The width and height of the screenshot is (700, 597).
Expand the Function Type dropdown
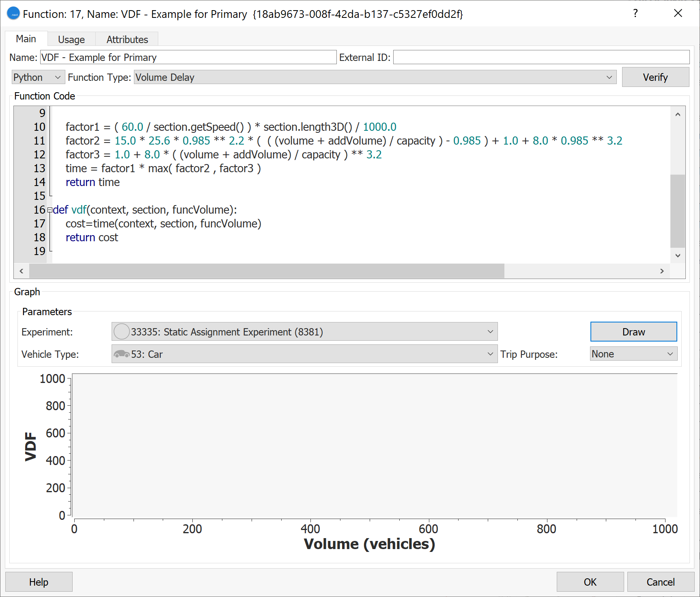(375, 77)
